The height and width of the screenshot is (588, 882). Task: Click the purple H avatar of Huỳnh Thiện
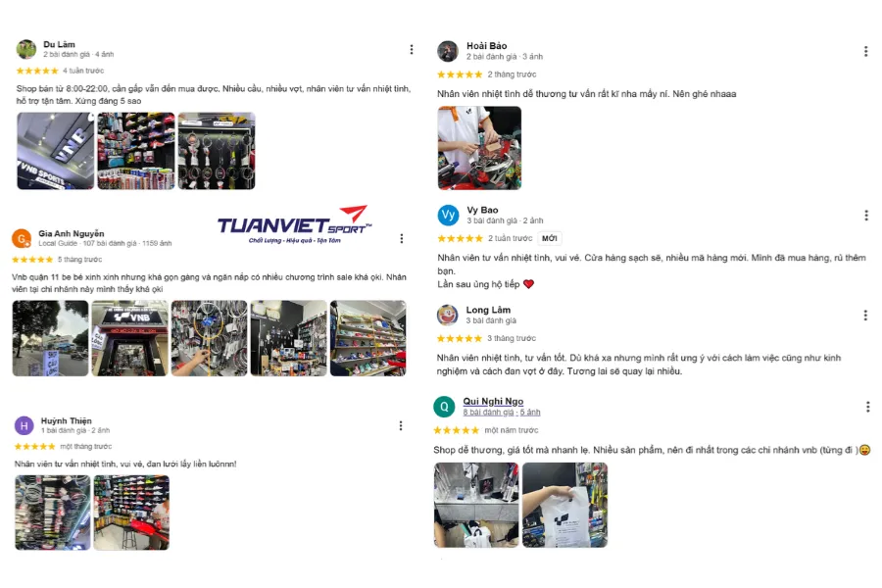point(24,426)
